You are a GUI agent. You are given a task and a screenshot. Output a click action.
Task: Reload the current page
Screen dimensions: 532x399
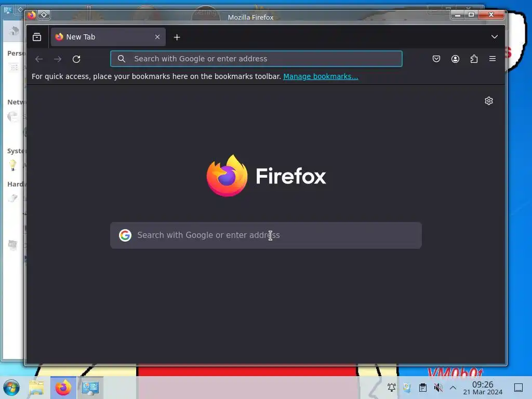76,59
